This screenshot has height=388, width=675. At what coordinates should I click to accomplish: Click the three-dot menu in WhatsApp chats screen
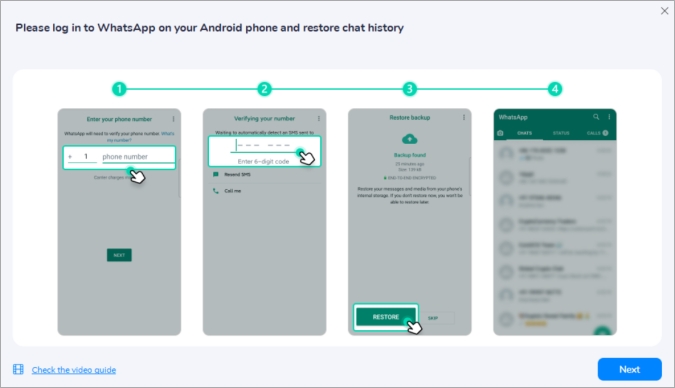[x=609, y=117]
